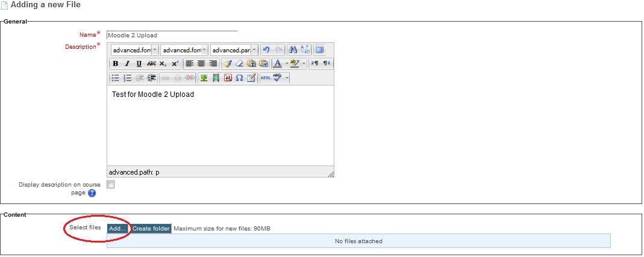The height and width of the screenshot is (257, 644).
Task: Apply strikethrough ABC formatting
Action: [x=151, y=64]
